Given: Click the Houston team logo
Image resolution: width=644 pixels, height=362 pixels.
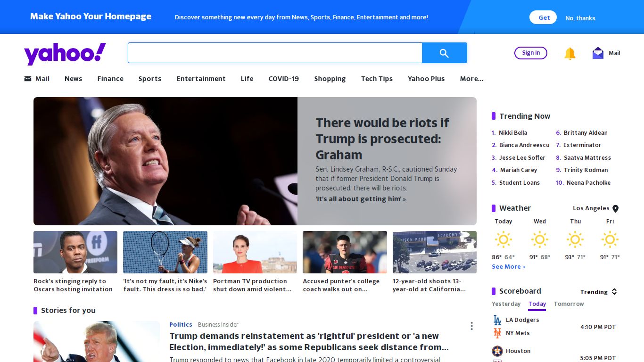Looking at the screenshot, I should 497,351.
